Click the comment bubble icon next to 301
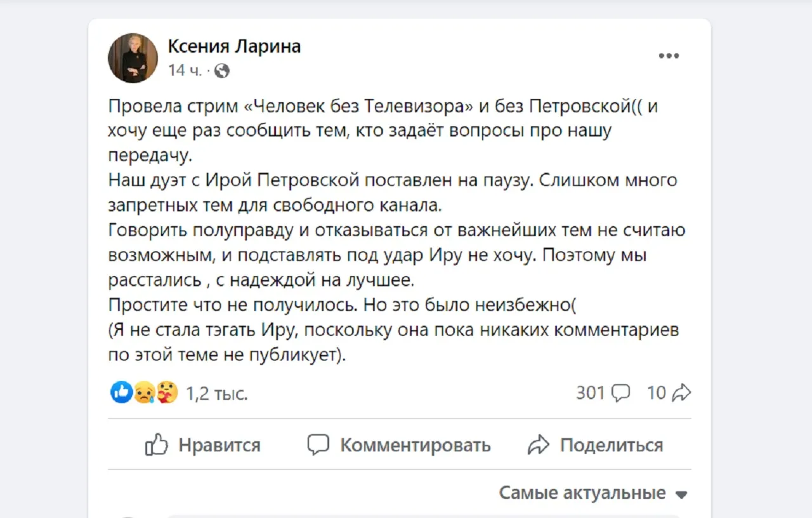This screenshot has width=812, height=518. (620, 394)
